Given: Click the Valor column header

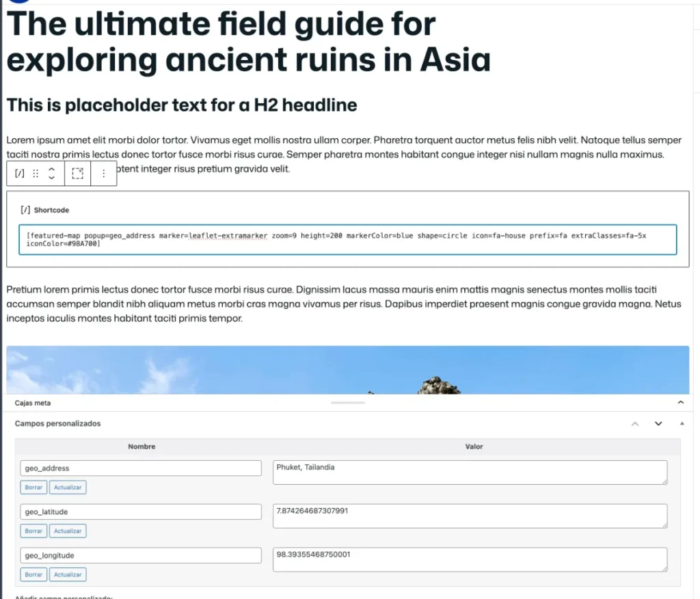Looking at the screenshot, I should click(x=474, y=447).
